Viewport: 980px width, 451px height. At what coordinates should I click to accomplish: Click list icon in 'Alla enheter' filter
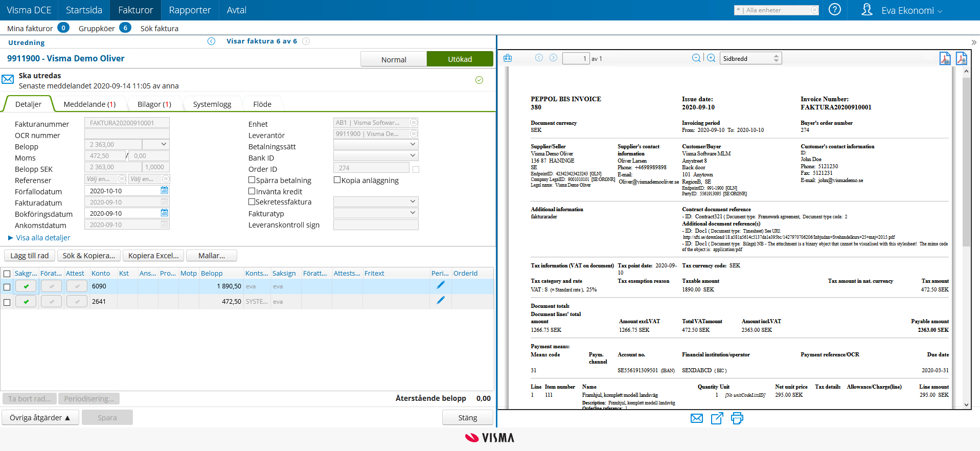point(814,10)
